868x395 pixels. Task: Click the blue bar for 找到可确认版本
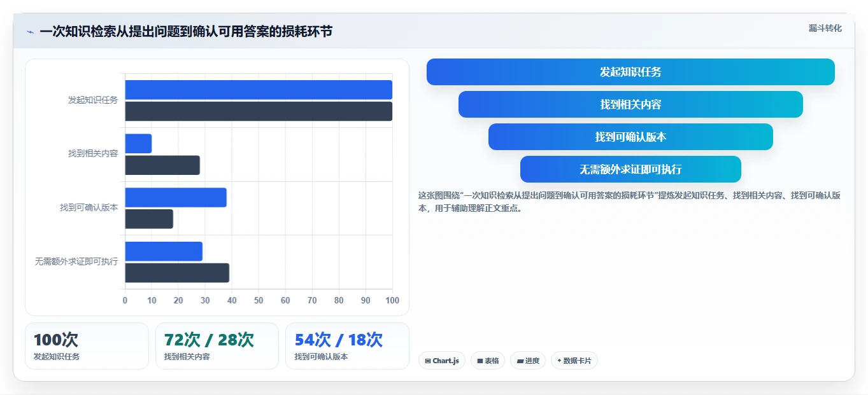176,197
